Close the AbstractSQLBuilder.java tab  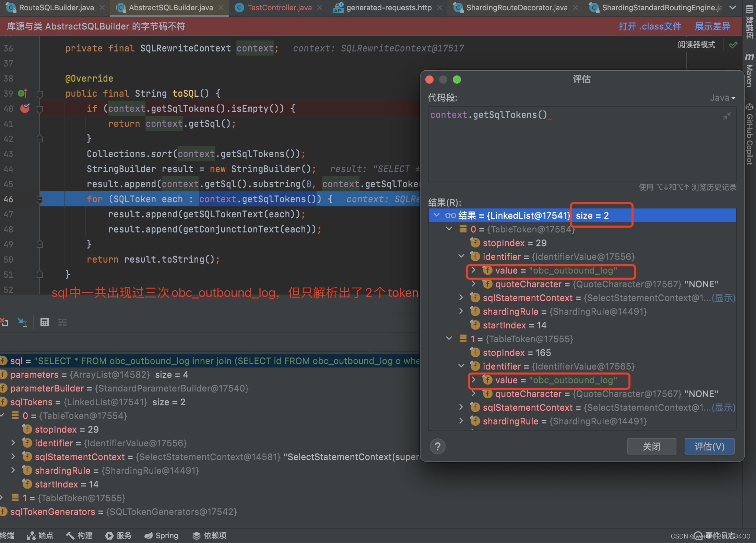pos(221,8)
